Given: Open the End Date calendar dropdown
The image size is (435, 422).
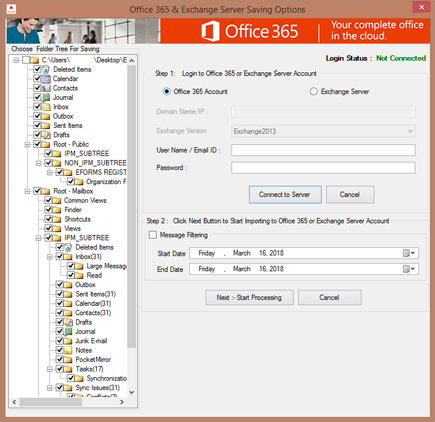Looking at the screenshot, I should pyautogui.click(x=409, y=269).
